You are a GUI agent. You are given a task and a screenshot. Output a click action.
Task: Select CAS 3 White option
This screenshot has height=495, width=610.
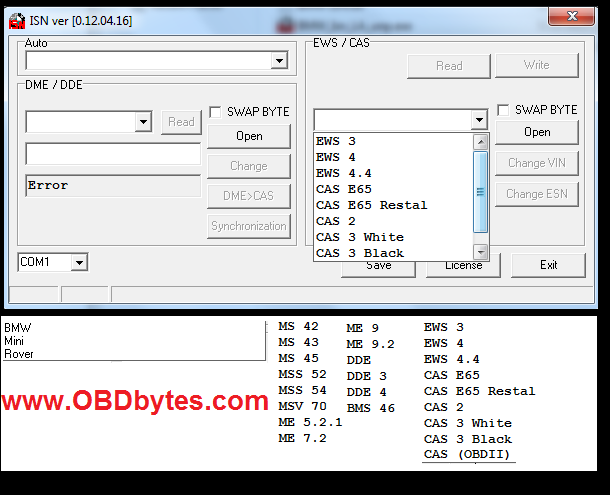(x=359, y=237)
